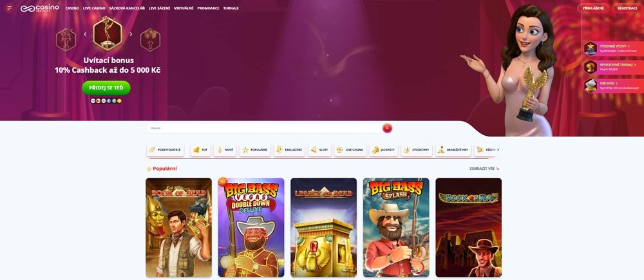Click the red search magnifier button
Viewport: 644px width, 280px height.
[387, 128]
